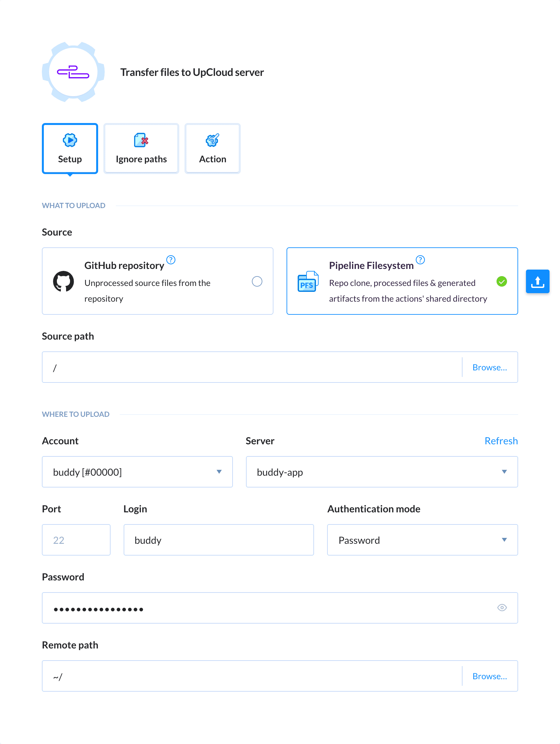Viewport: 560px width, 744px height.
Task: Click the Action wrench icon
Action: tap(212, 140)
